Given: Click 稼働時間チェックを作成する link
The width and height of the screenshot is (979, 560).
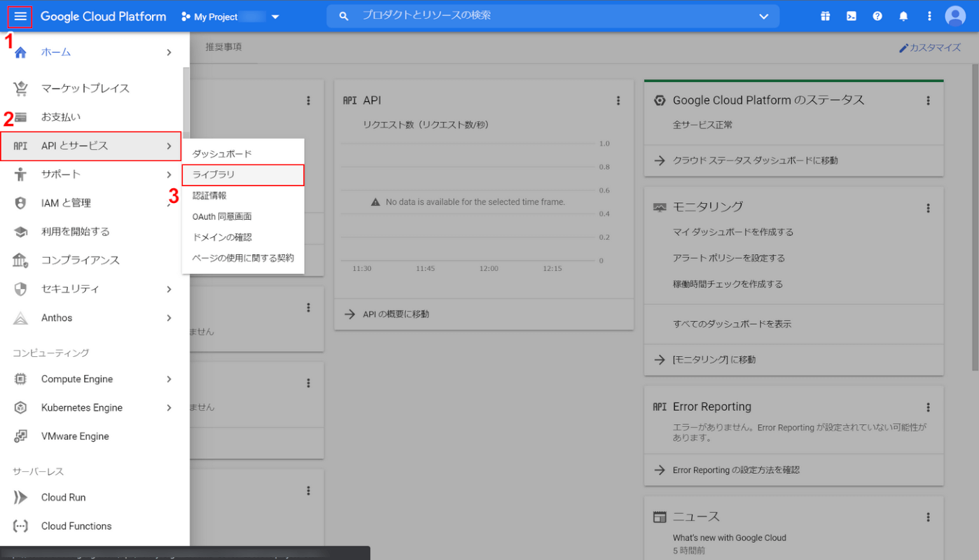Looking at the screenshot, I should tap(728, 285).
